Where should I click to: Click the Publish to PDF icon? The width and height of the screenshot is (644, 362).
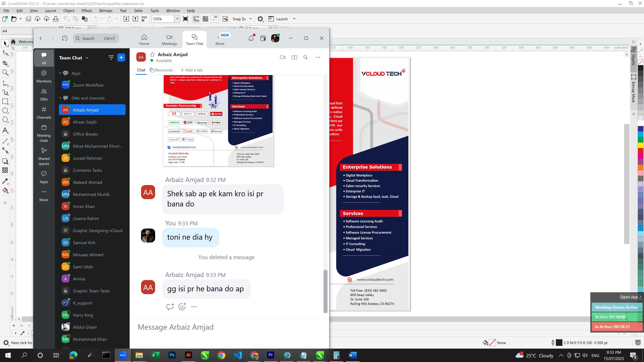tap(144, 19)
